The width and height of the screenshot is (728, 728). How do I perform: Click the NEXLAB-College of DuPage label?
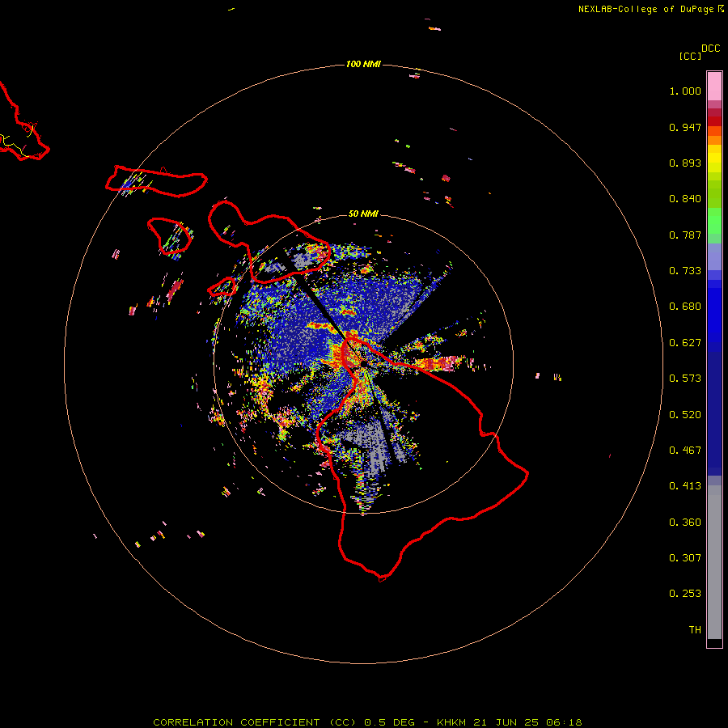(x=645, y=9)
